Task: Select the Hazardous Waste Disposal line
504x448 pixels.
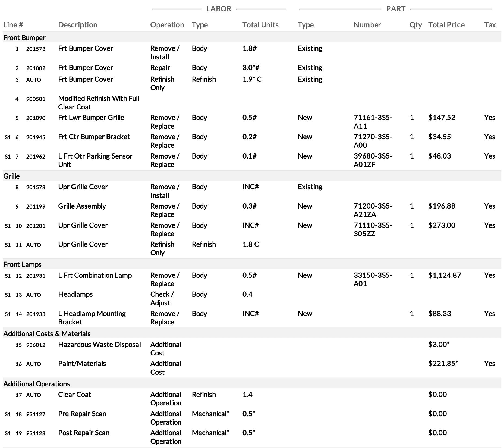Action: tap(99, 345)
